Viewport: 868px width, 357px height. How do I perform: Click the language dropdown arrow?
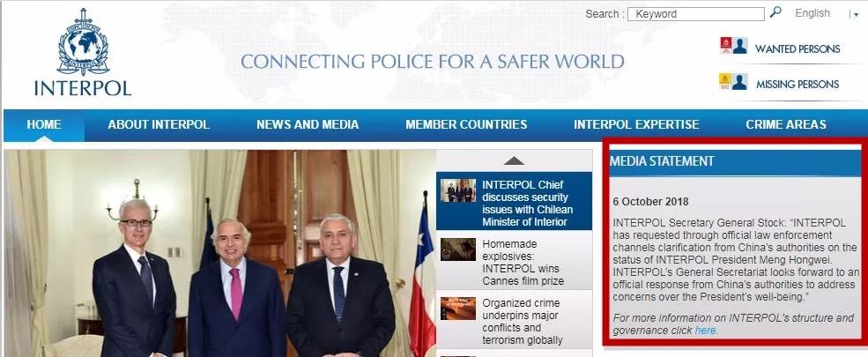pyautogui.click(x=856, y=15)
